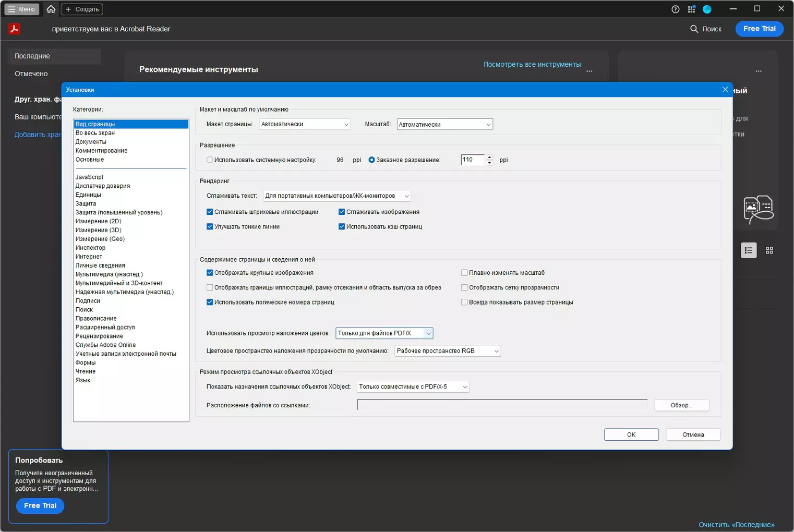Image resolution: width=794 pixels, height=532 pixels.
Task: Click top Free Trial button
Action: 760,29
